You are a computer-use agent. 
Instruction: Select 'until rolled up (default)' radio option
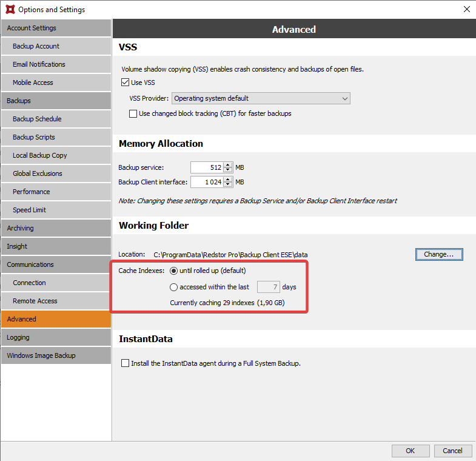click(173, 271)
